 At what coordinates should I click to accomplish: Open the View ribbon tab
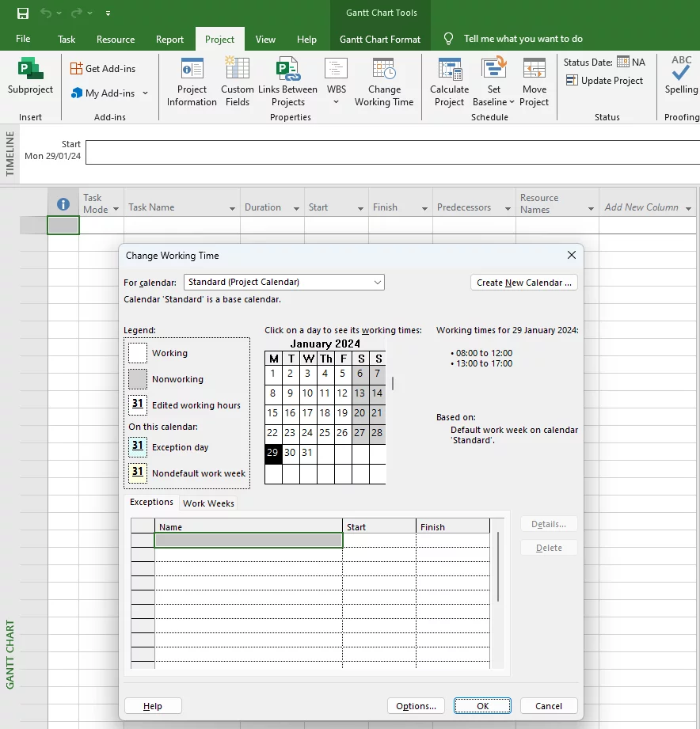tap(265, 38)
